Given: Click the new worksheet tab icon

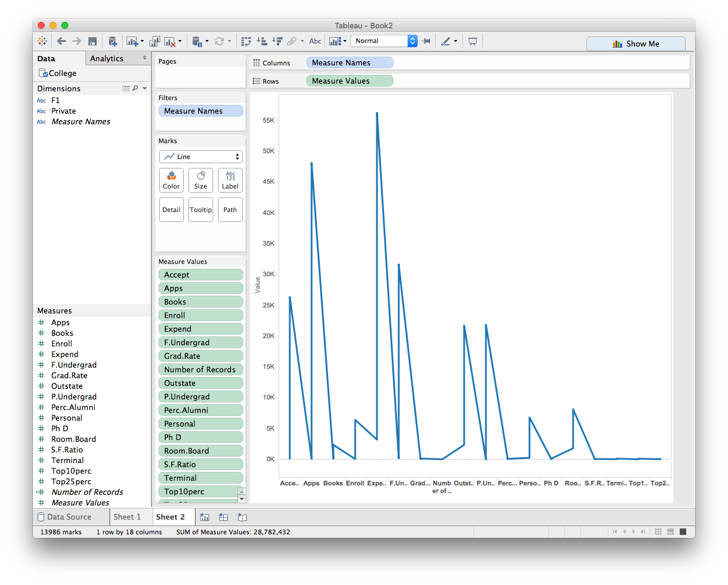Looking at the screenshot, I should (204, 517).
